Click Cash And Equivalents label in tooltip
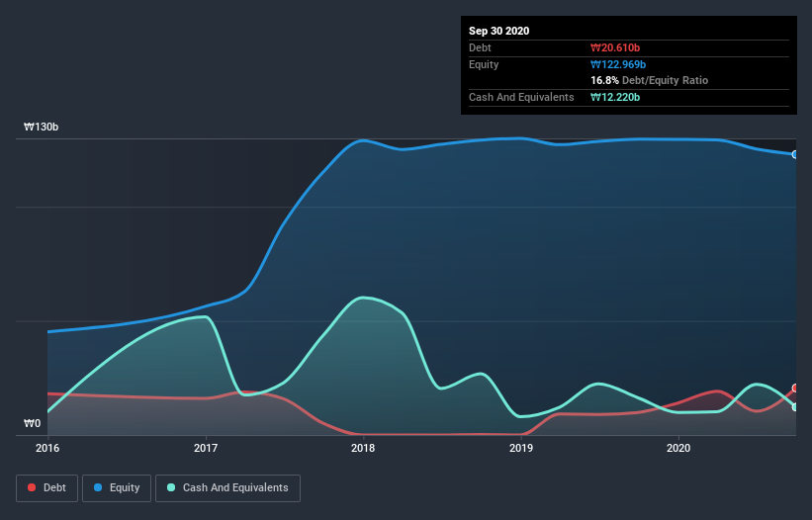812x520 pixels. [x=521, y=97]
